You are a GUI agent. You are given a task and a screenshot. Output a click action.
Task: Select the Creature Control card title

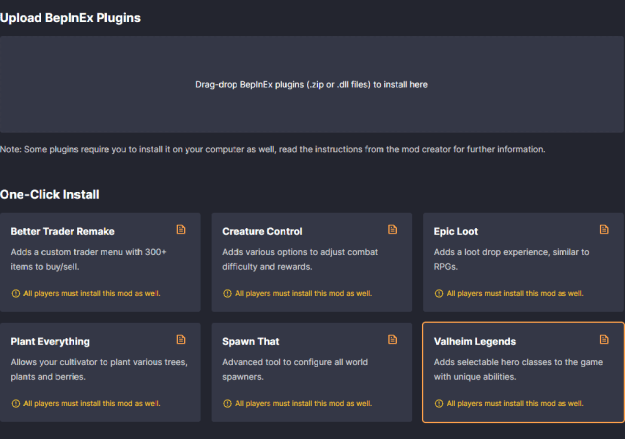[x=262, y=231]
